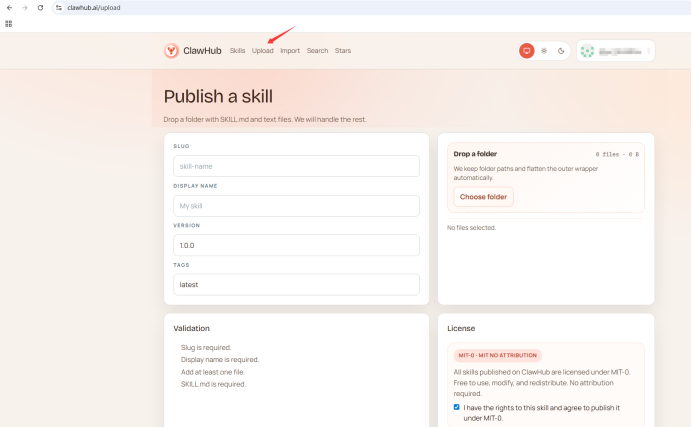Reload the page with refresh icon
The height and width of the screenshot is (427, 692).
40,7
